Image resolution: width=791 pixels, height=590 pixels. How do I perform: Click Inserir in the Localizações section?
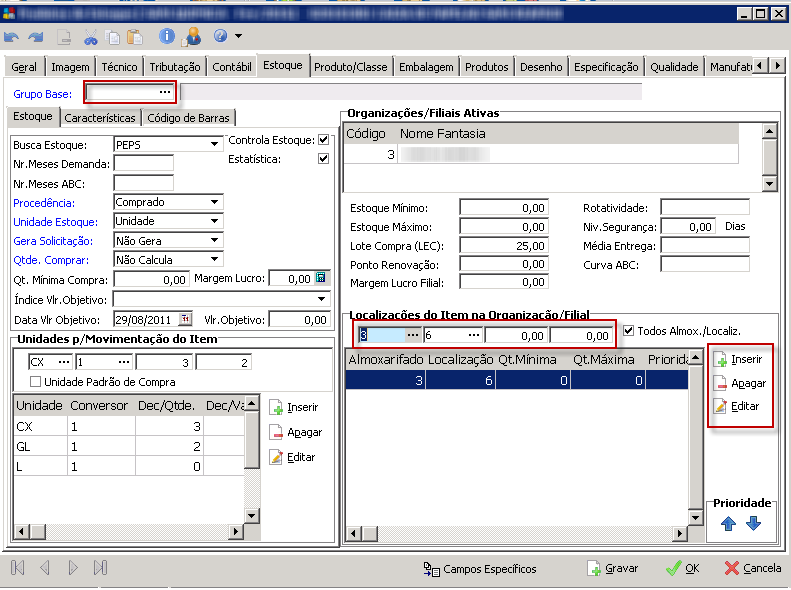click(x=739, y=359)
